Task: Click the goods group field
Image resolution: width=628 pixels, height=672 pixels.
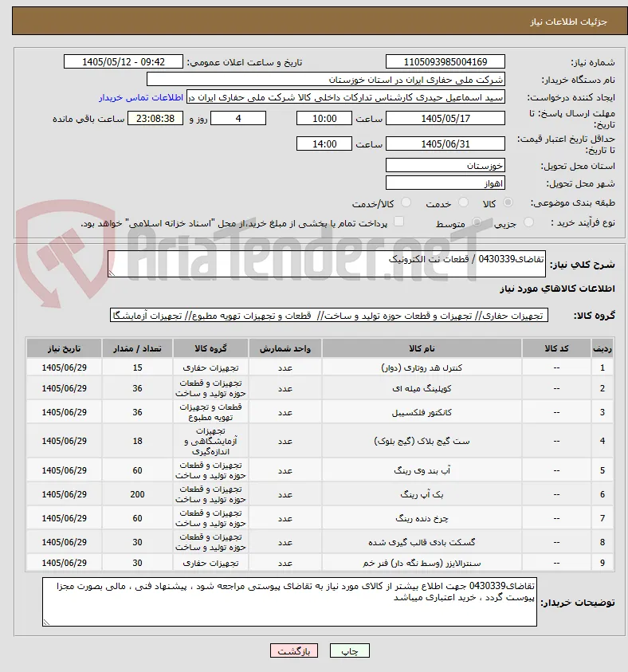Action: pyautogui.click(x=329, y=316)
